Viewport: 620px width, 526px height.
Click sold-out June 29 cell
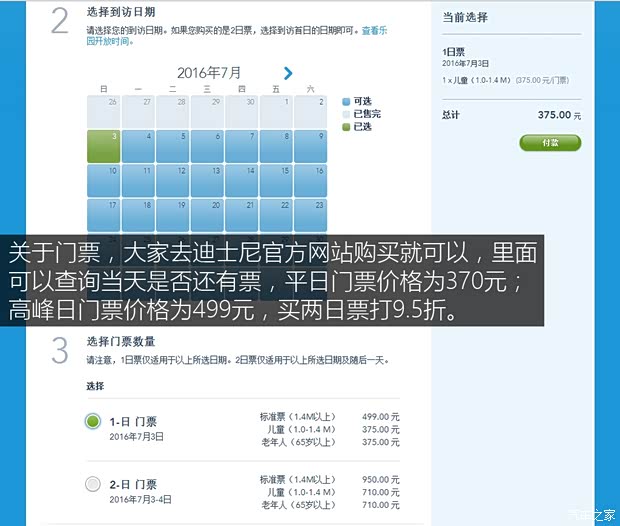coord(207,112)
